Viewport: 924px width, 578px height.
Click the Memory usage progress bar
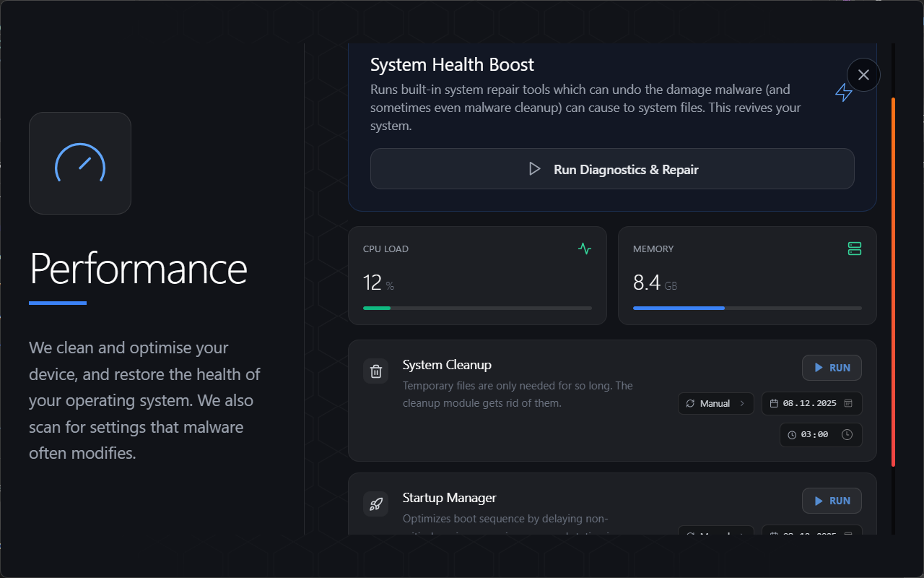pos(747,308)
